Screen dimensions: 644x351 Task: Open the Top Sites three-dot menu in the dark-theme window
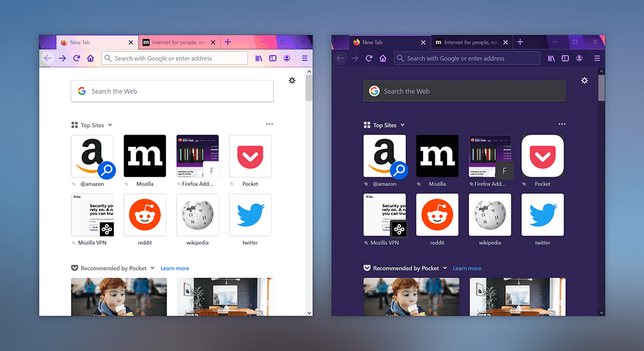point(562,124)
